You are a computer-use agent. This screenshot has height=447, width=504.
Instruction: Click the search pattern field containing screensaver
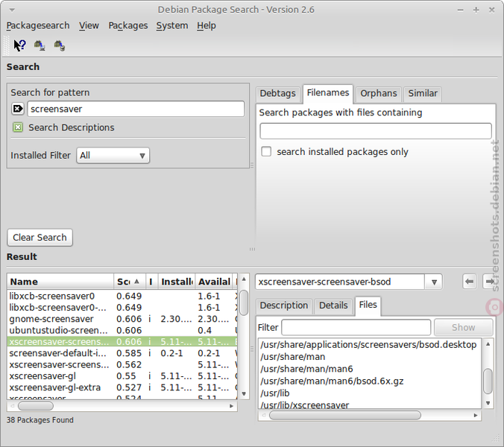[136, 109]
